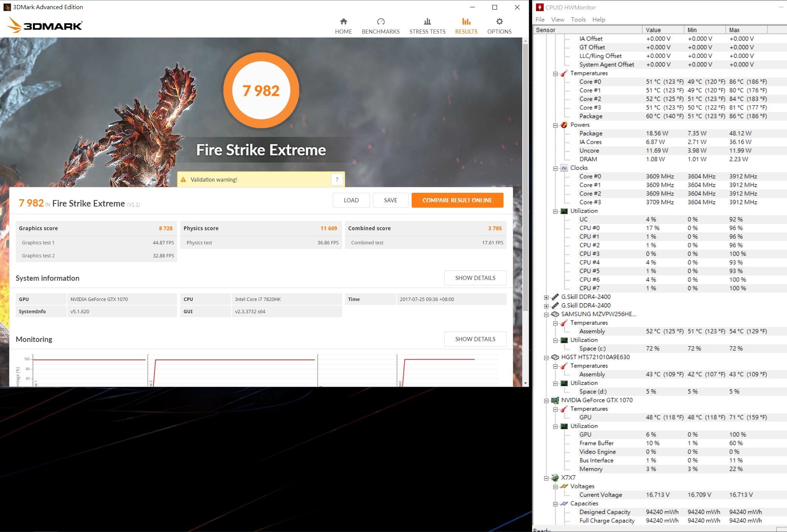Click the NVIDIA GeForce GTX 1070 card icon
The width and height of the screenshot is (787, 532).
point(555,400)
